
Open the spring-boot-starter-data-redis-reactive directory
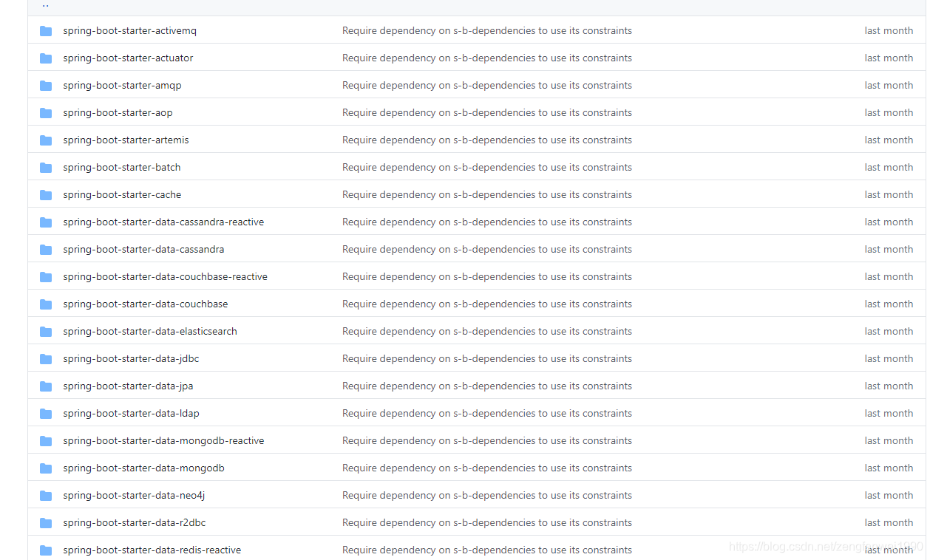[x=152, y=550]
